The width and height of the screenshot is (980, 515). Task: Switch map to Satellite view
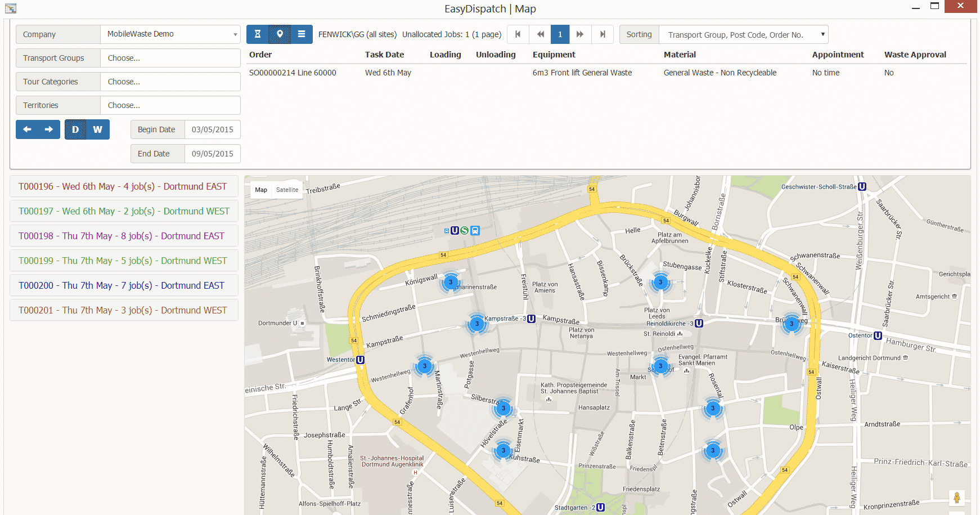click(x=287, y=190)
